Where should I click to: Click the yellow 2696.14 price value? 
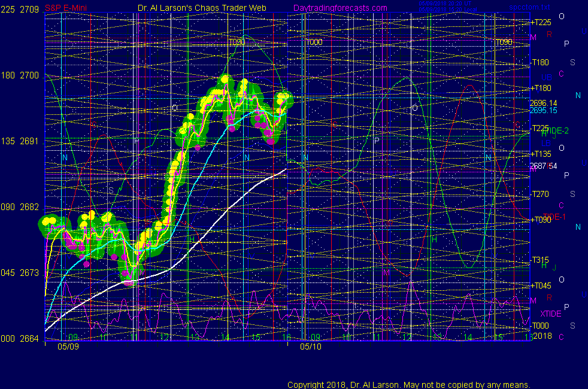point(543,103)
